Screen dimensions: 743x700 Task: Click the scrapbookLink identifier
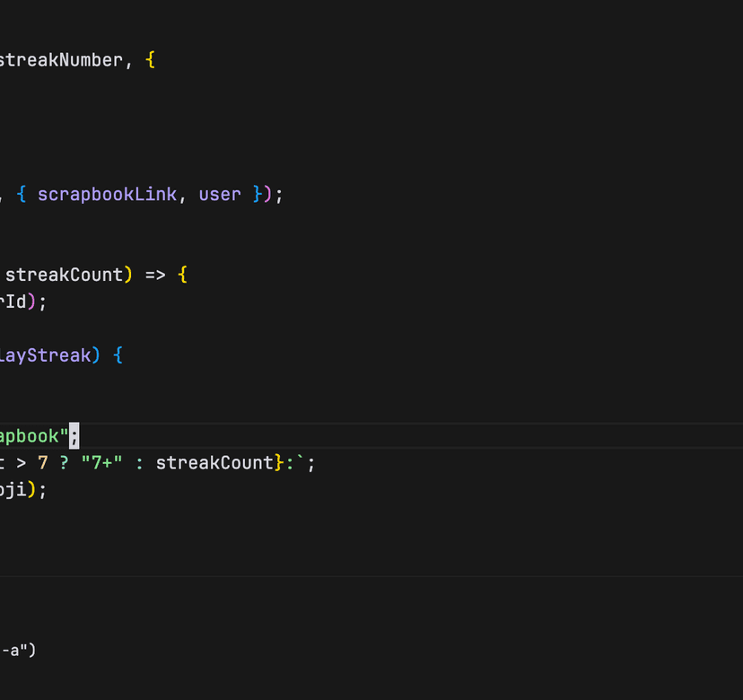(107, 195)
